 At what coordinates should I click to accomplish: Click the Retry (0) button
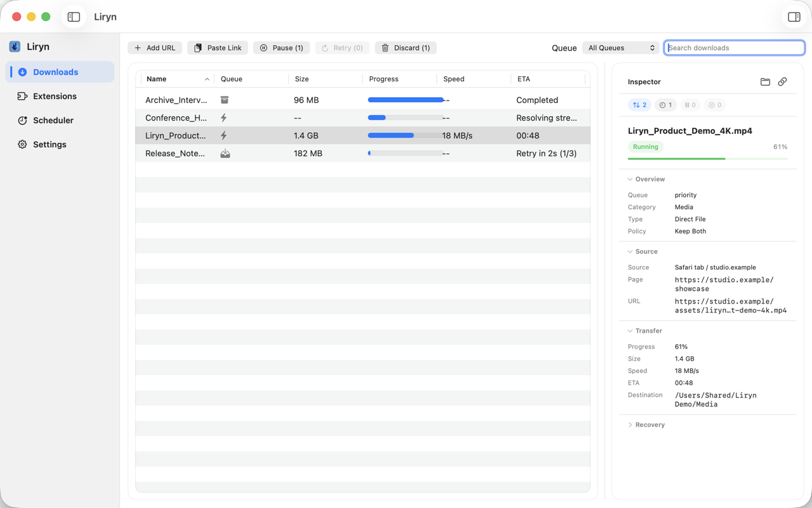pos(343,48)
